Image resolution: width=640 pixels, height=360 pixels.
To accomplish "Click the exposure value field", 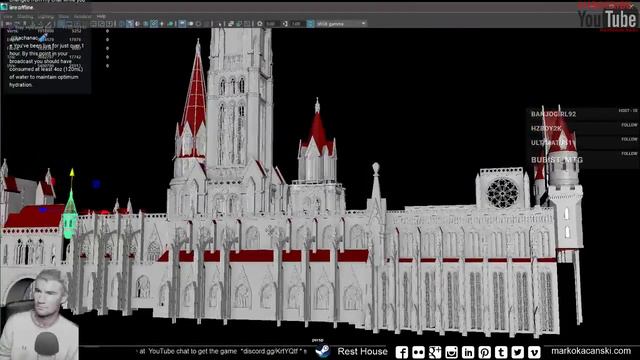I will pyautogui.click(x=271, y=24).
